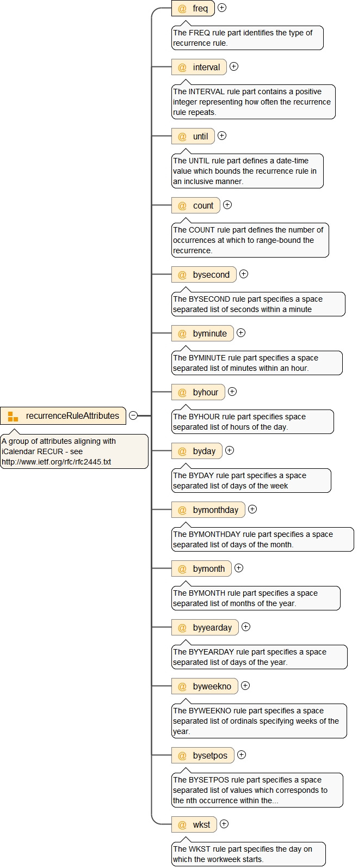Expand the bysetpos attribute node
This screenshot has height=868, width=358.
[x=242, y=755]
